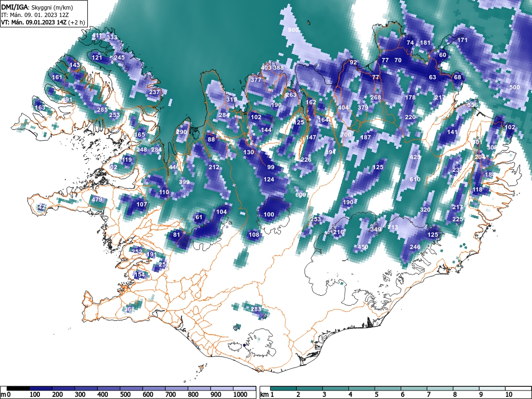Click the map value 118 in the east

click(477, 189)
